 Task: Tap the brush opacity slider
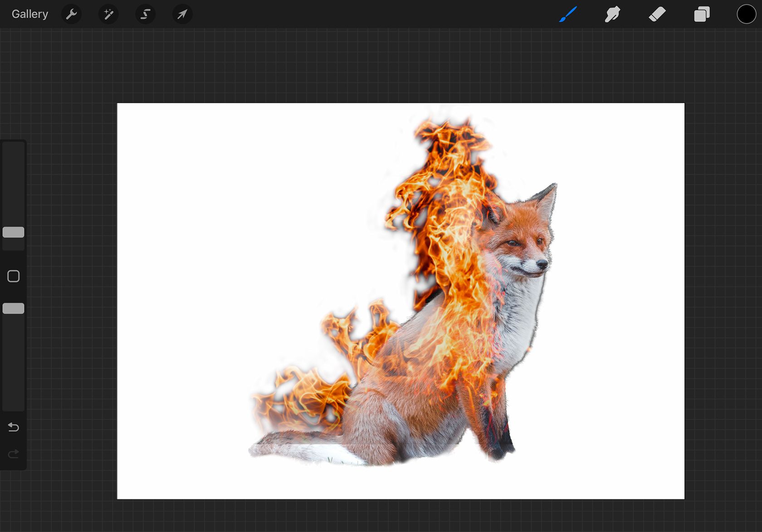click(13, 308)
